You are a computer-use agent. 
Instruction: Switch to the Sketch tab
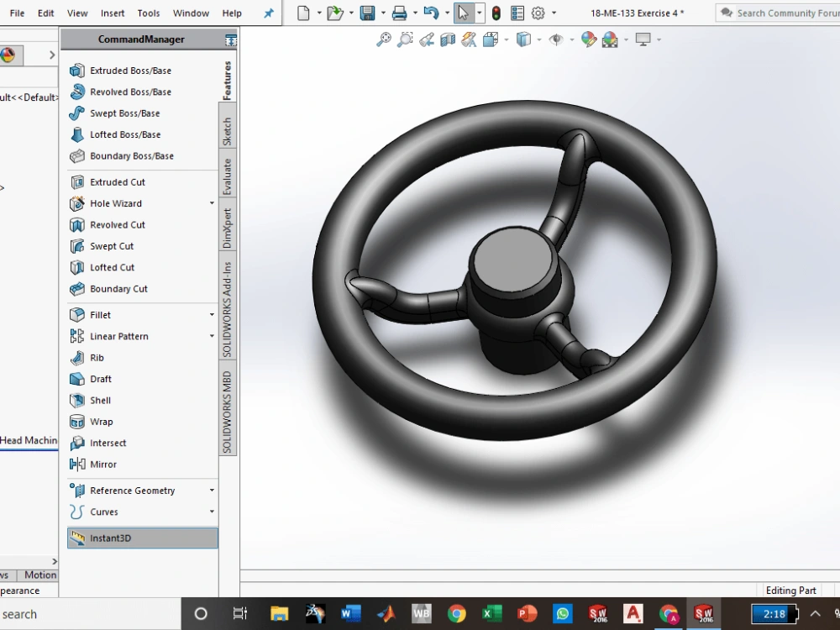(227, 128)
